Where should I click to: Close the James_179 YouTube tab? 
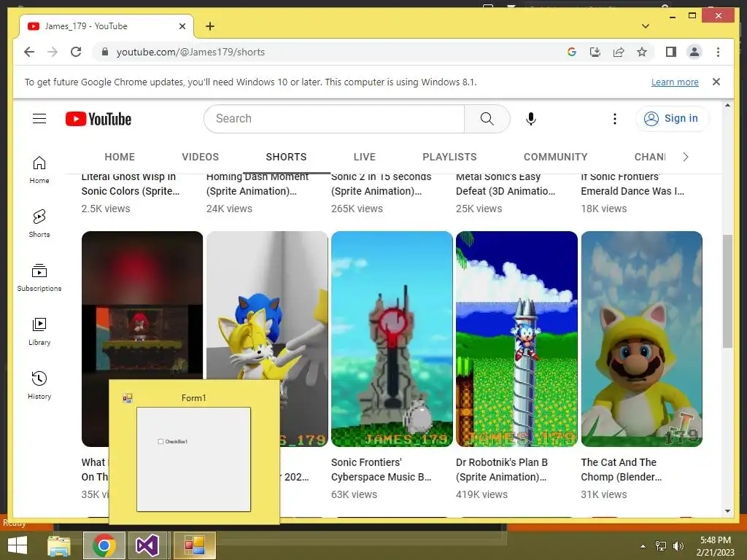[182, 26]
